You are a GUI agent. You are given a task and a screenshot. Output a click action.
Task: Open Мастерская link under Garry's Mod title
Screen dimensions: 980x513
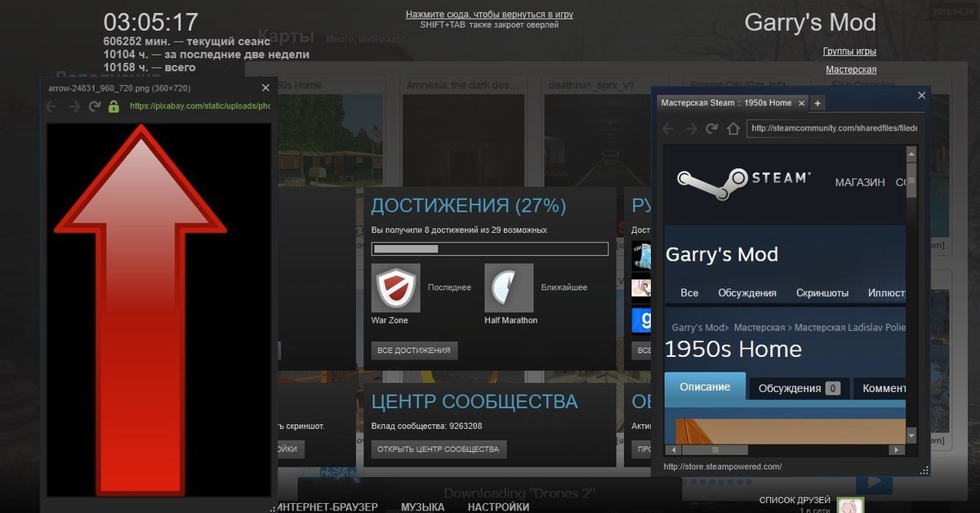(851, 69)
